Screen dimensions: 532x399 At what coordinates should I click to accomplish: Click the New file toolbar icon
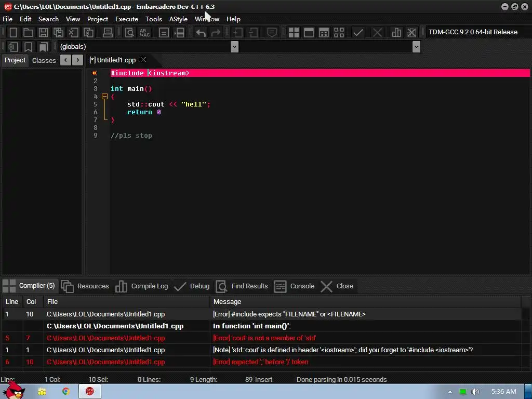13,33
